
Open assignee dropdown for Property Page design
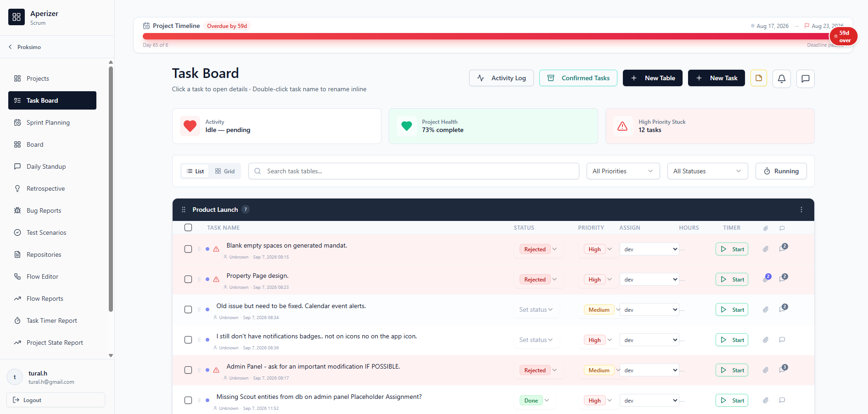[x=649, y=279]
